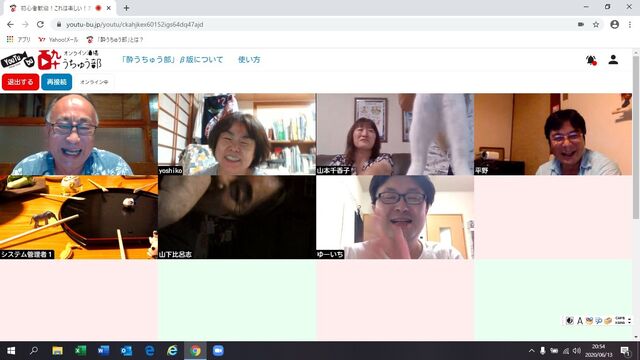This screenshot has height=360, width=640.
Task: Open the アプリ apps bookmark
Action: (x=19, y=40)
